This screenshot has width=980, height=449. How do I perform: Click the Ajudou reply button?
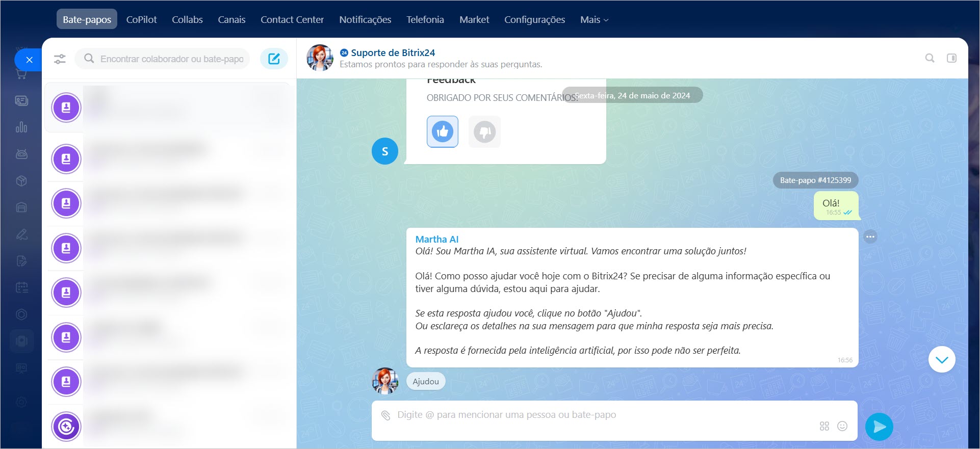pyautogui.click(x=425, y=381)
